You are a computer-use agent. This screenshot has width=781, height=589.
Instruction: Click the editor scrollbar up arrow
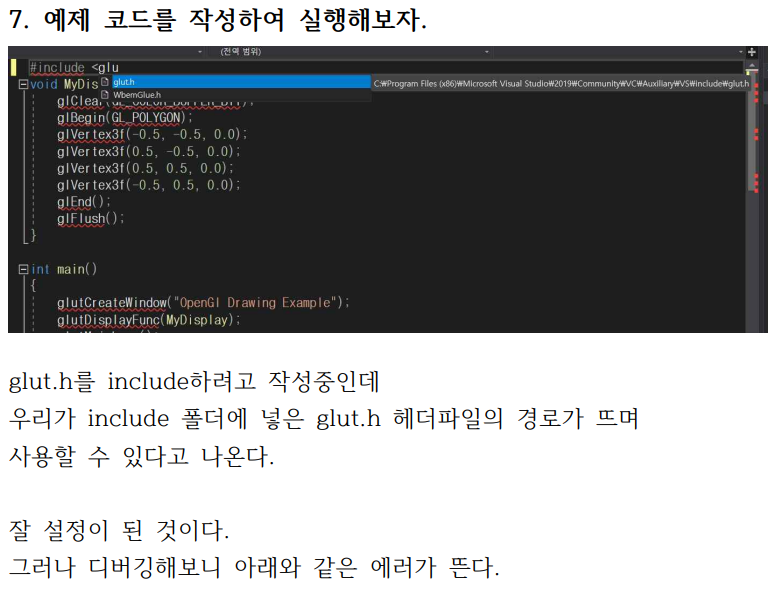752,66
